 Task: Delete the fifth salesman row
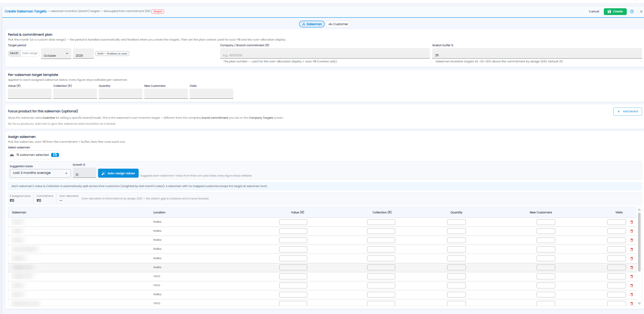[x=632, y=258]
